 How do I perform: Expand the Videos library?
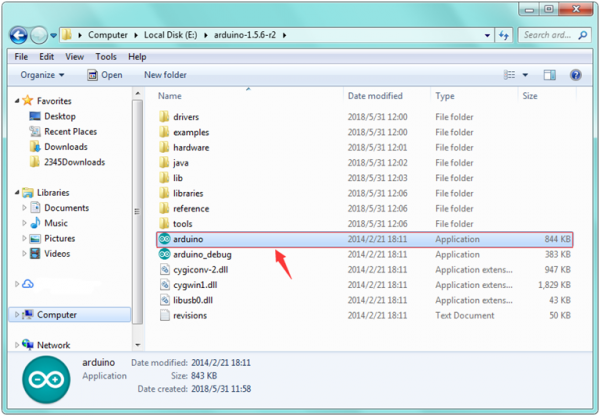coord(24,253)
